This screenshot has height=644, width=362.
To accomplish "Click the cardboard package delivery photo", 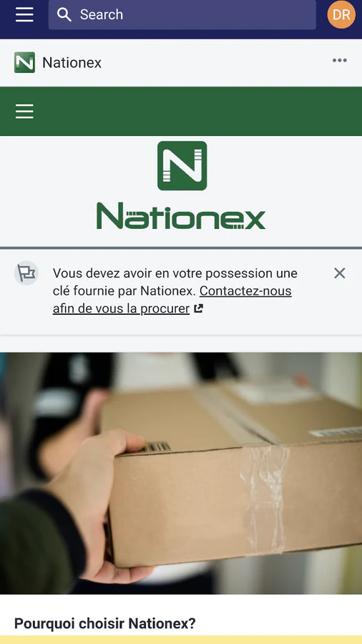I will [x=181, y=473].
